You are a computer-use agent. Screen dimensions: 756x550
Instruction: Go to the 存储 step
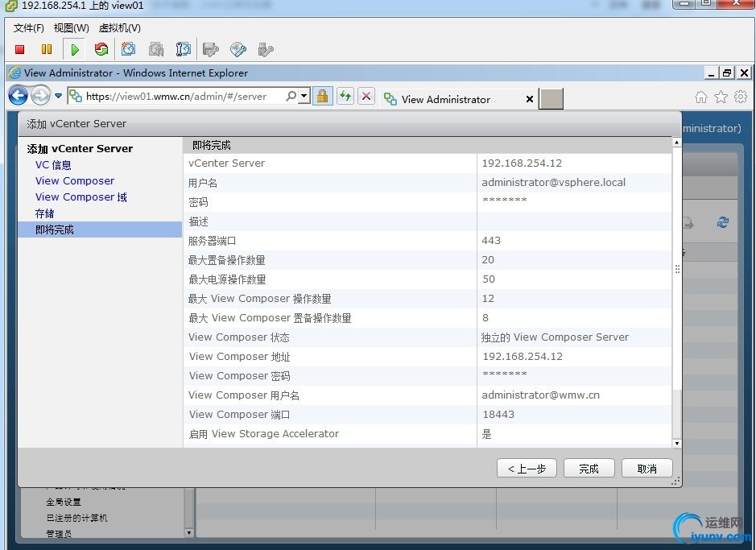click(x=44, y=213)
